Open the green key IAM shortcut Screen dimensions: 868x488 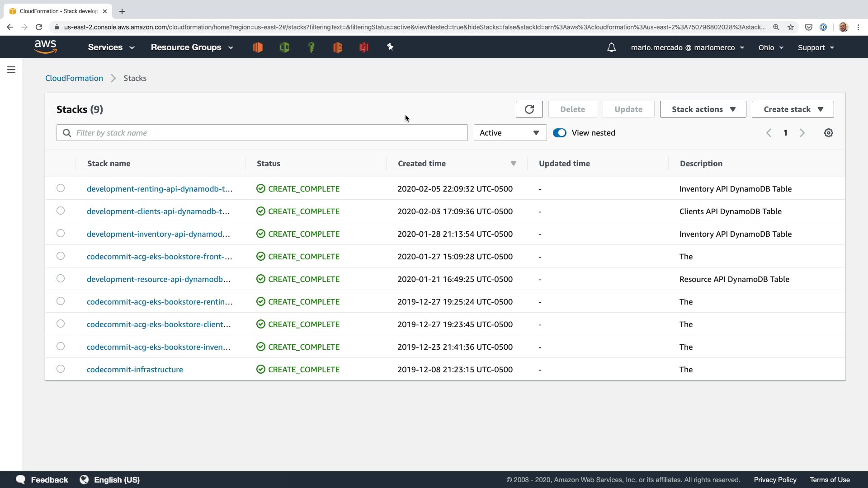click(x=311, y=47)
